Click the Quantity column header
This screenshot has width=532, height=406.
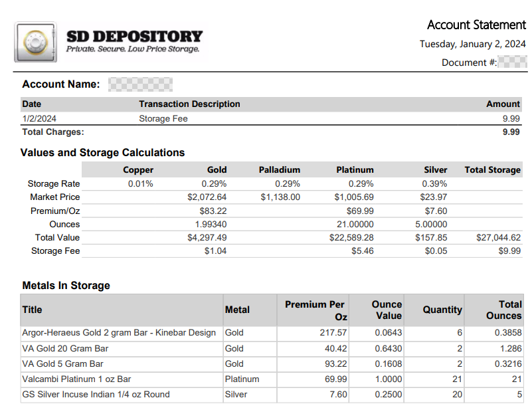coord(442,310)
